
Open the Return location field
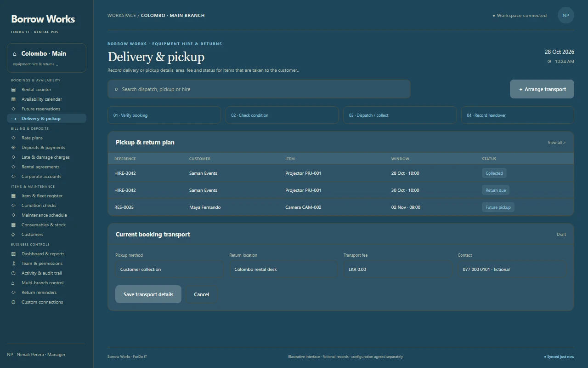click(283, 270)
